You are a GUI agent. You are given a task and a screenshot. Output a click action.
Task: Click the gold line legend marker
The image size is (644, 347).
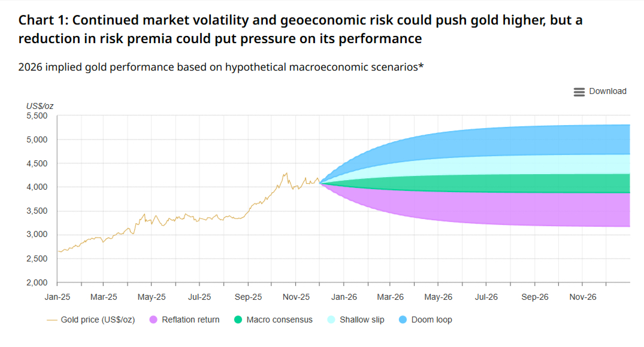pos(52,319)
